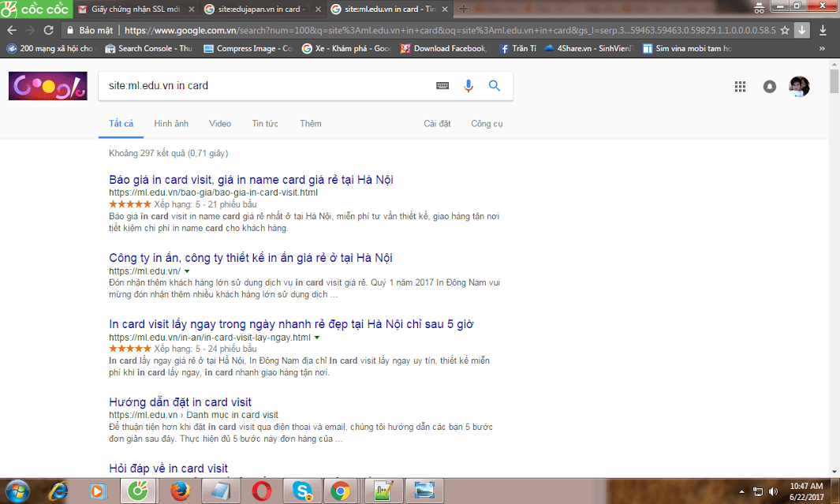The width and height of the screenshot is (840, 504).
Task: Launch Firefox from the taskbar
Action: (180, 491)
